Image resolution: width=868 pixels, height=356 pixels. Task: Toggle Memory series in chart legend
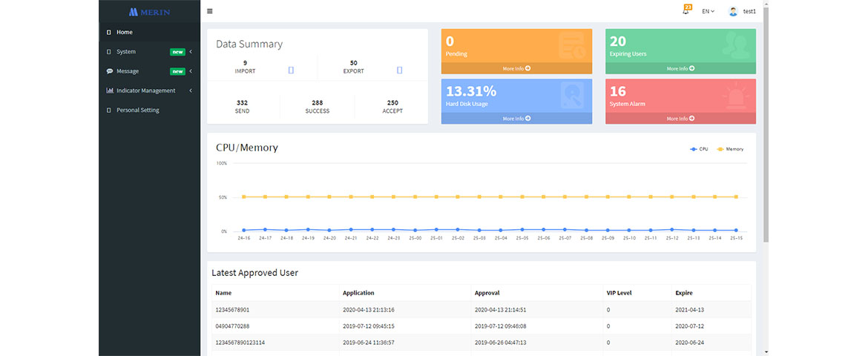click(x=730, y=149)
